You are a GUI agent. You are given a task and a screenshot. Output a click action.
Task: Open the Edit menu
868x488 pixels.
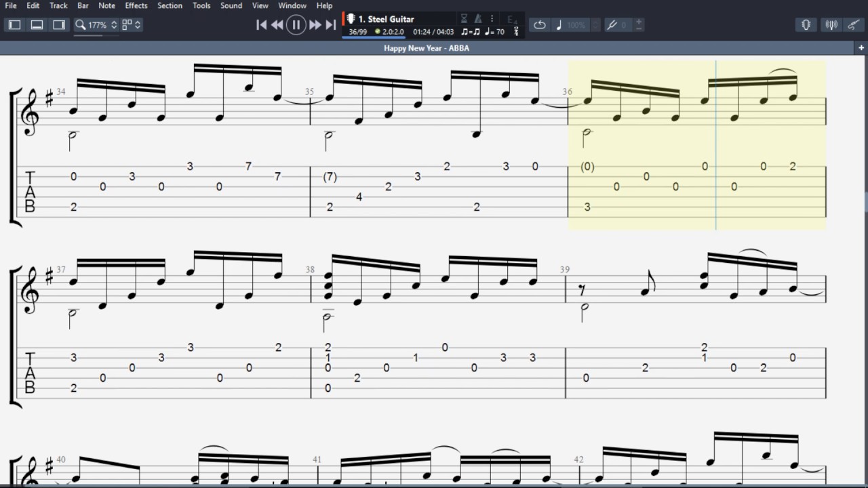[33, 5]
